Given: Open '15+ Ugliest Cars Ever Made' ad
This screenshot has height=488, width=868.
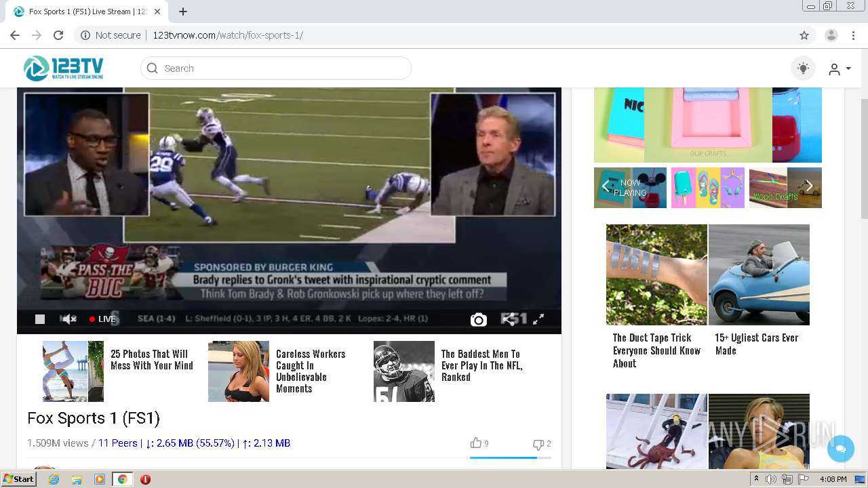Looking at the screenshot, I should (x=756, y=344).
